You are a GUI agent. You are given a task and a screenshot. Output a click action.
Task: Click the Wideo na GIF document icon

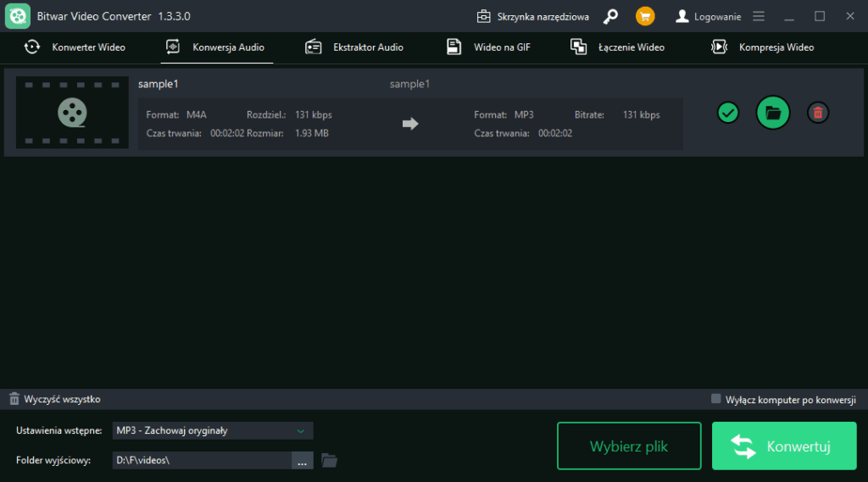(454, 47)
